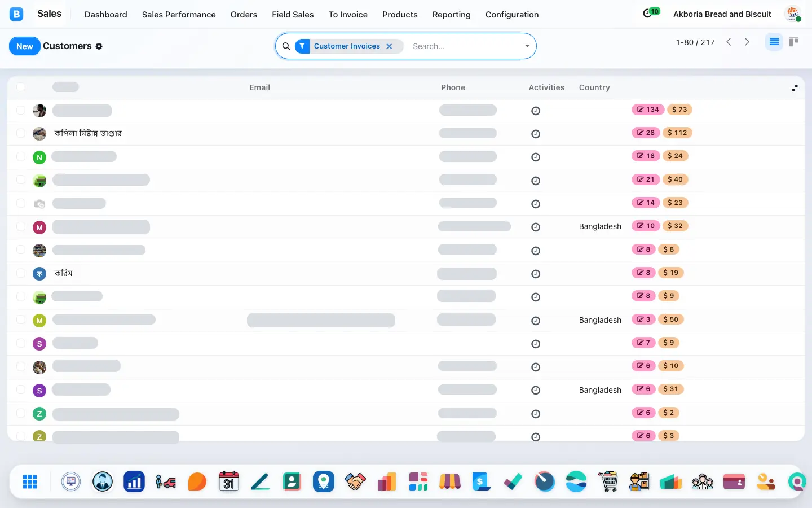Tick checkbox for first customer row
This screenshot has width=812, height=508.
point(21,110)
